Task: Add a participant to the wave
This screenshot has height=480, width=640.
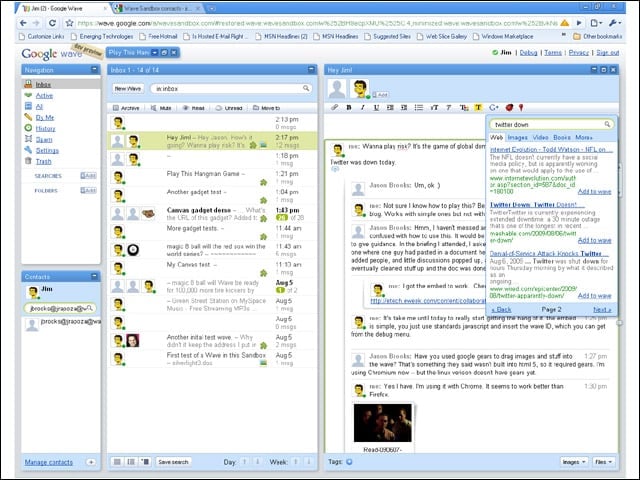Action: [380, 95]
